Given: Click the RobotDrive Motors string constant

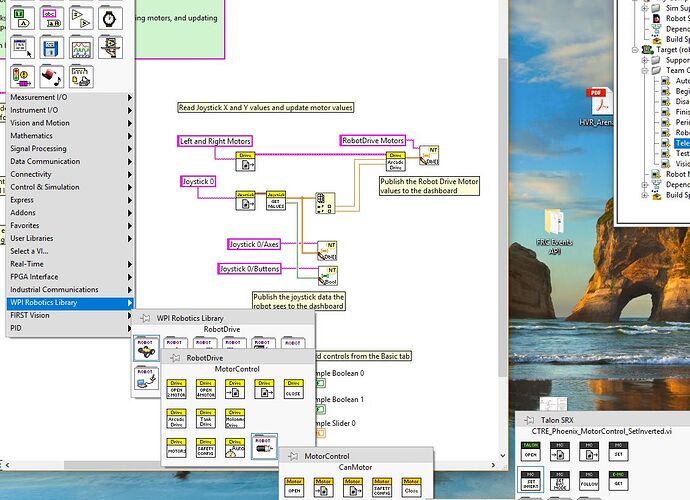Looking at the screenshot, I should pyautogui.click(x=373, y=140).
